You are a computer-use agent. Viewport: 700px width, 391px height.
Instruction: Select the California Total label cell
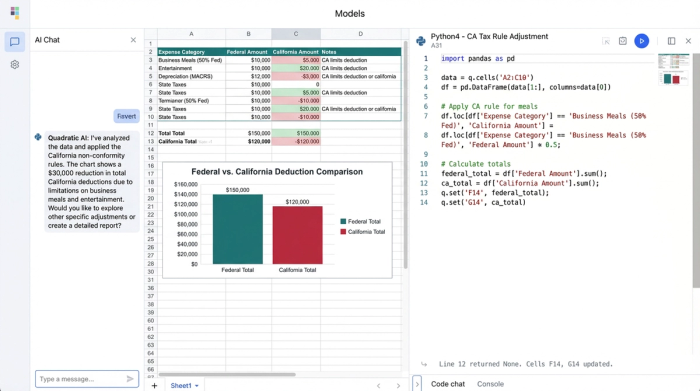(x=191, y=141)
